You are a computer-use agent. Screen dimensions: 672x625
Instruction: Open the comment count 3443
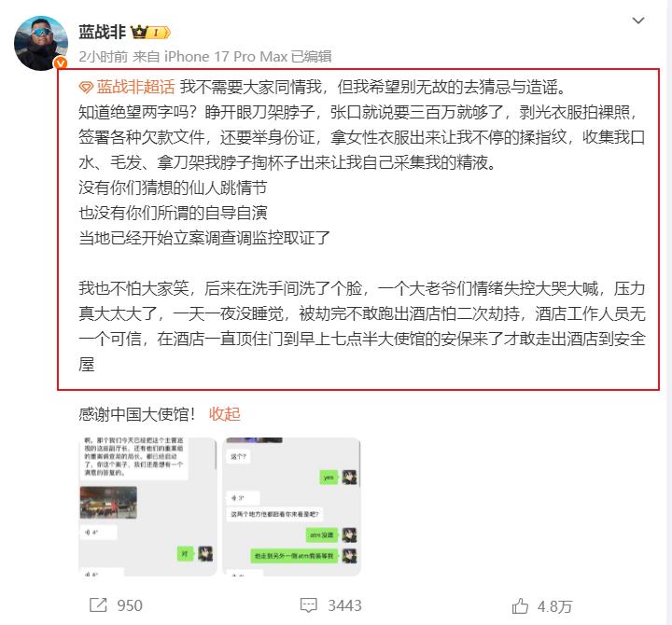click(344, 605)
